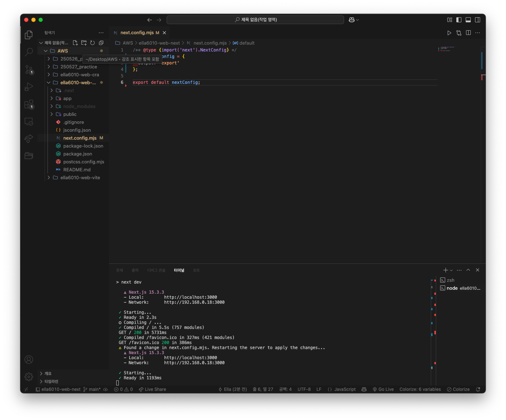506x420 pixels.
Task: Click Go Live in status bar
Action: [x=383, y=389]
